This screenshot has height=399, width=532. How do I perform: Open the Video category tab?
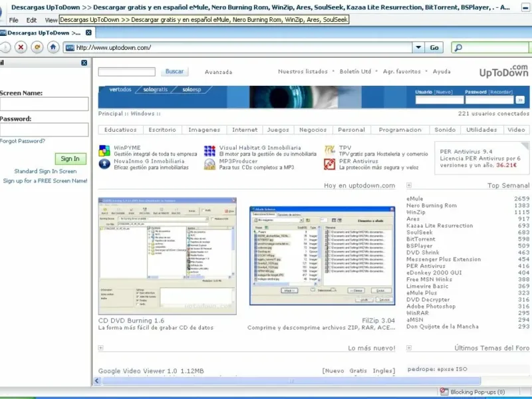pos(516,130)
